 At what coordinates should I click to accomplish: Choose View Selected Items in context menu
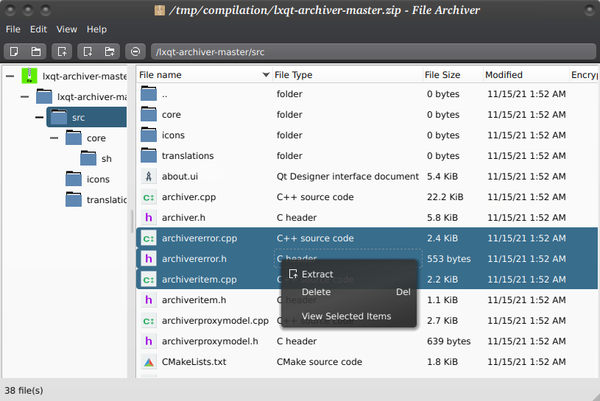click(x=346, y=317)
